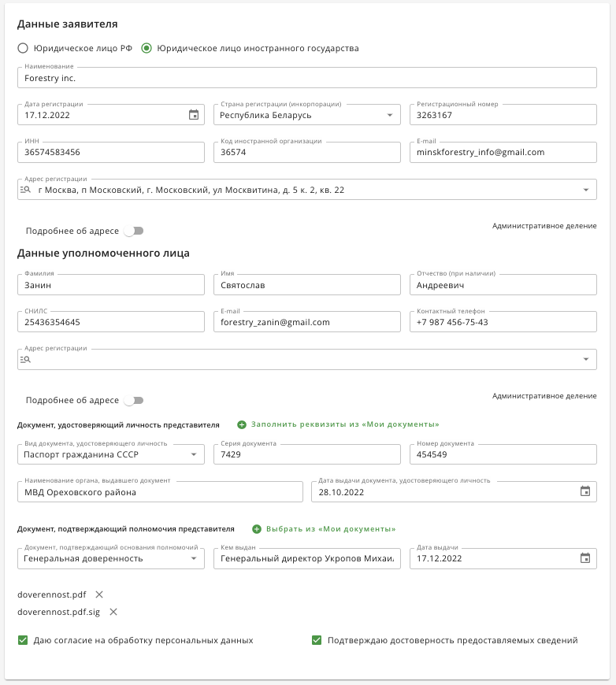This screenshot has height=685, width=616.
Task: Remove the doverennost.pdf.sig file
Action: (113, 612)
